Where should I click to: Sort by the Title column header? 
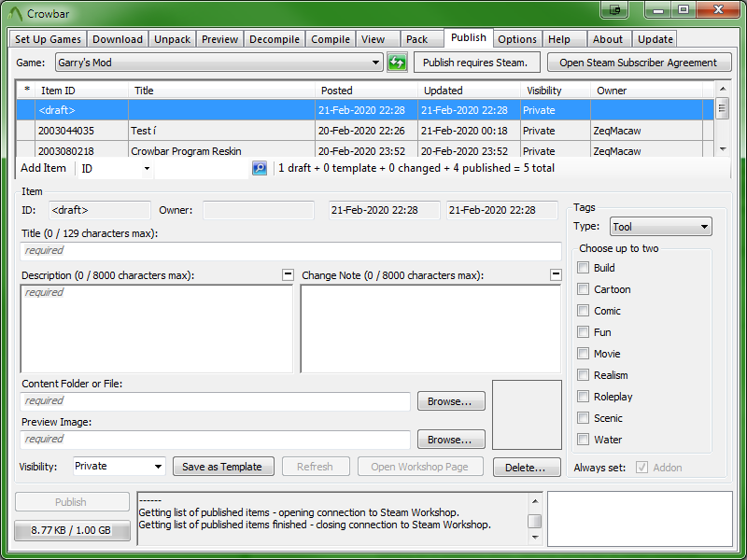(x=221, y=91)
